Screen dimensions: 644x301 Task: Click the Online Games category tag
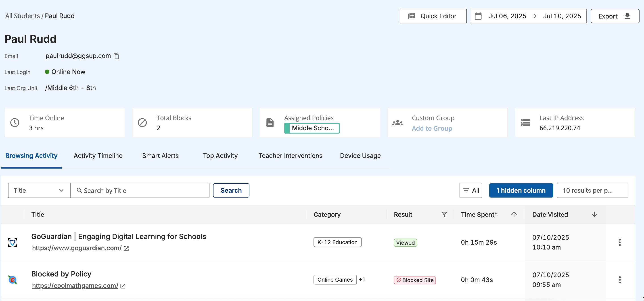coord(335,280)
